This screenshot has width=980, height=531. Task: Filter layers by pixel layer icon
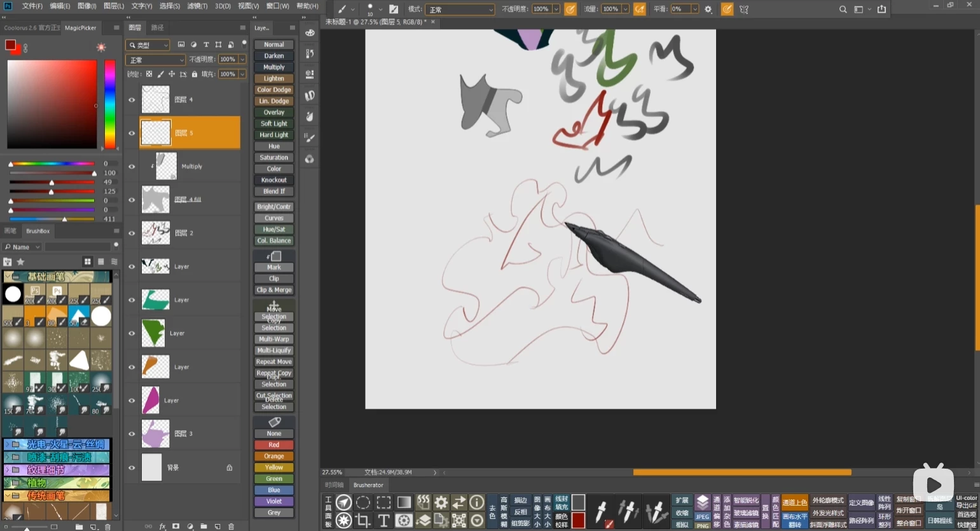click(x=181, y=45)
